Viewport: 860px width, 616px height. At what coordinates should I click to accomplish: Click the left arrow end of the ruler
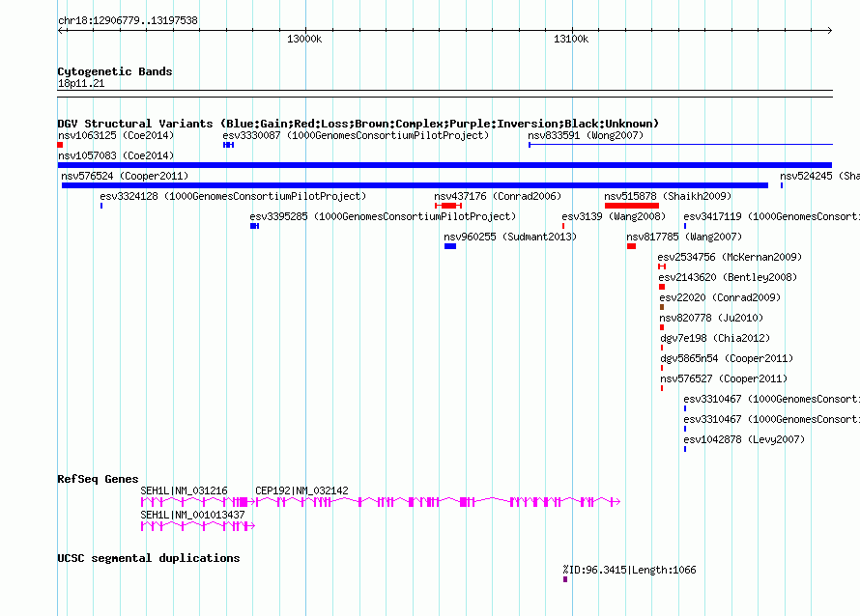click(x=61, y=30)
